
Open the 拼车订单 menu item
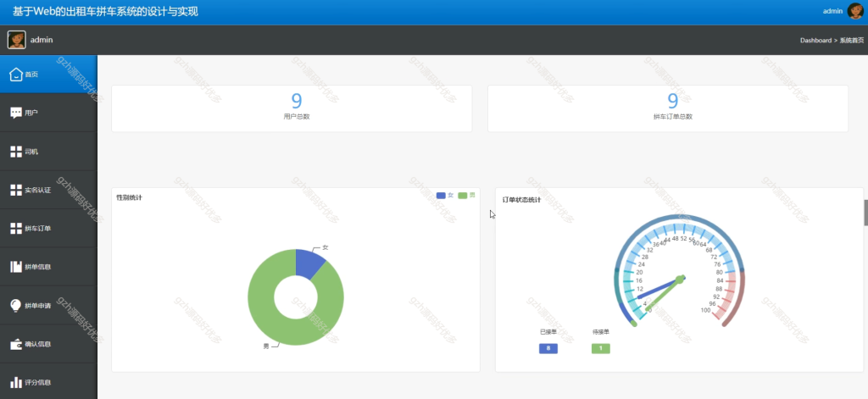(x=48, y=229)
